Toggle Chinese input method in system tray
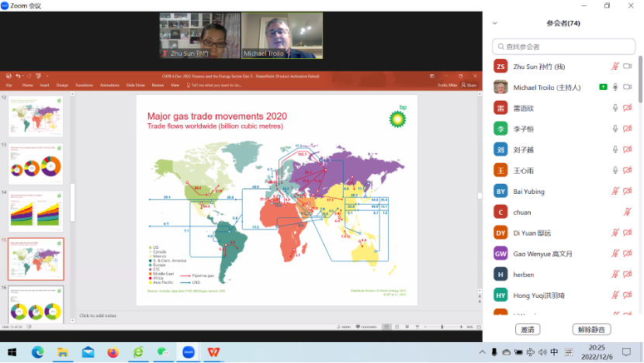 554,352
